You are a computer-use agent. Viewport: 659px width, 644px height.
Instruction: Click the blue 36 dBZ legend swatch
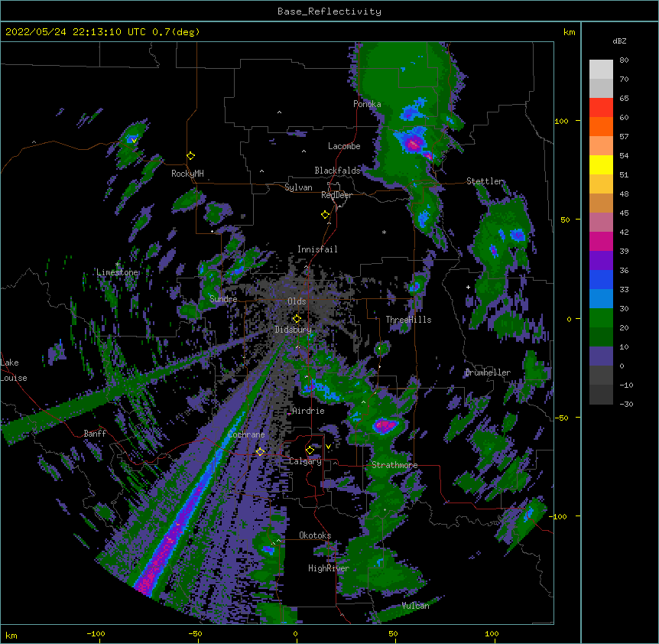pyautogui.click(x=601, y=279)
